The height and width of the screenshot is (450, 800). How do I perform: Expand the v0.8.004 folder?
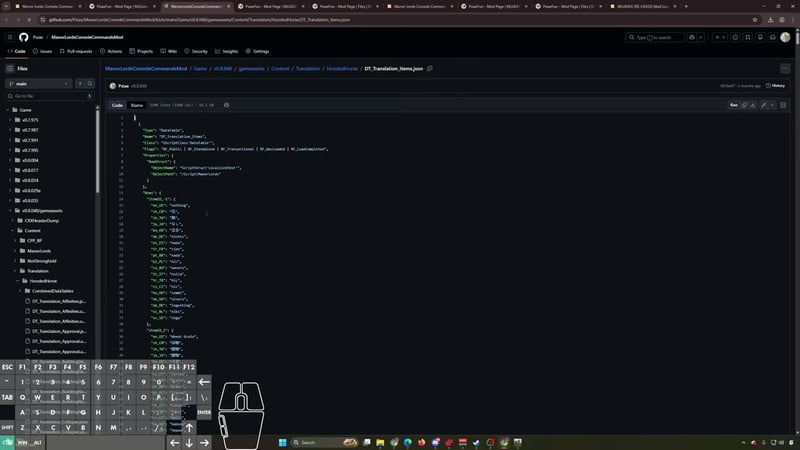click(x=10, y=160)
